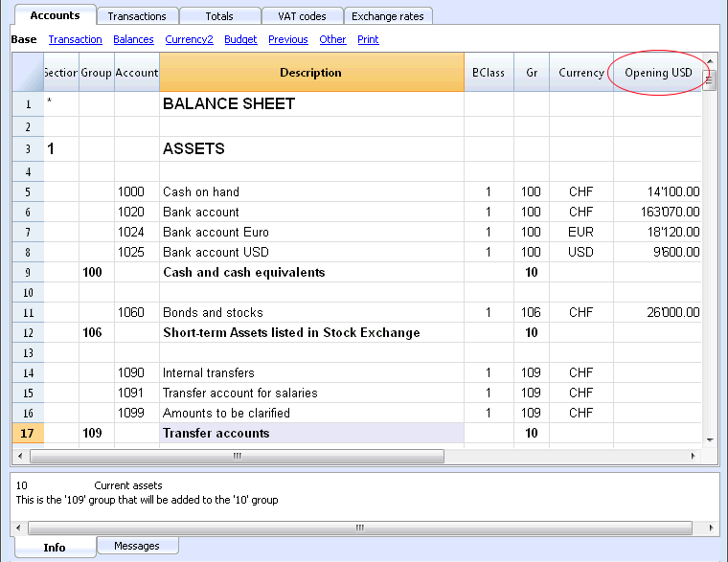Click the Group column header

pyautogui.click(x=97, y=73)
